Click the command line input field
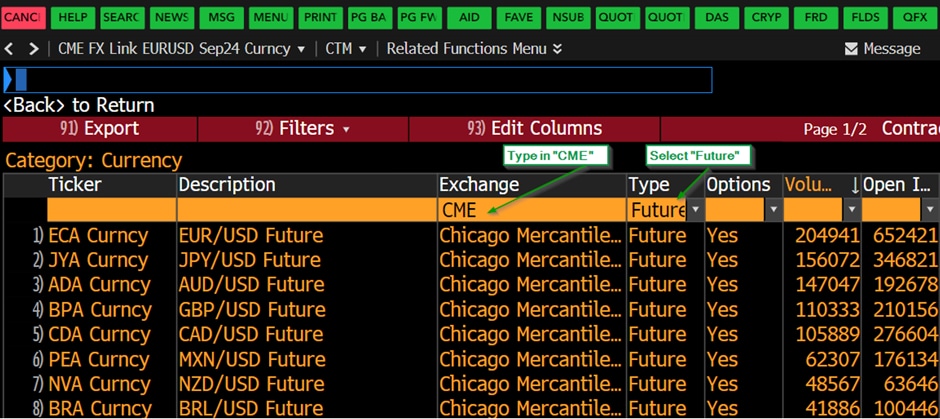The height and width of the screenshot is (419, 940). (x=360, y=80)
